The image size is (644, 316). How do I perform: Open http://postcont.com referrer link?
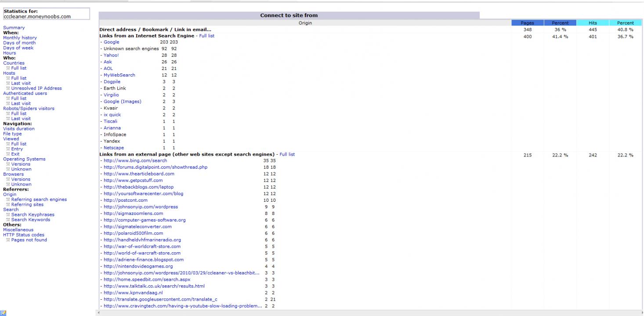pos(126,200)
